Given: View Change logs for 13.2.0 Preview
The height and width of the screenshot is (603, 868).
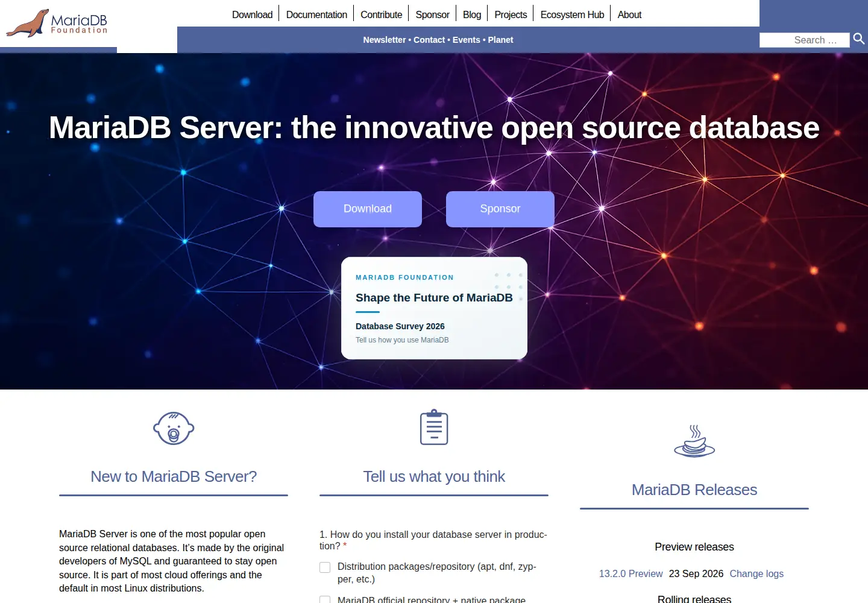Looking at the screenshot, I should point(756,573).
